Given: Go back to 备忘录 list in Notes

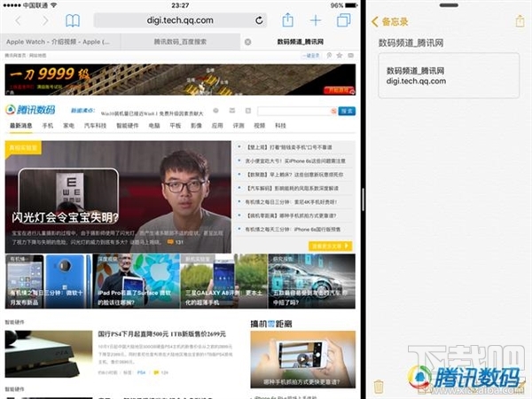Looking at the screenshot, I should tap(389, 21).
